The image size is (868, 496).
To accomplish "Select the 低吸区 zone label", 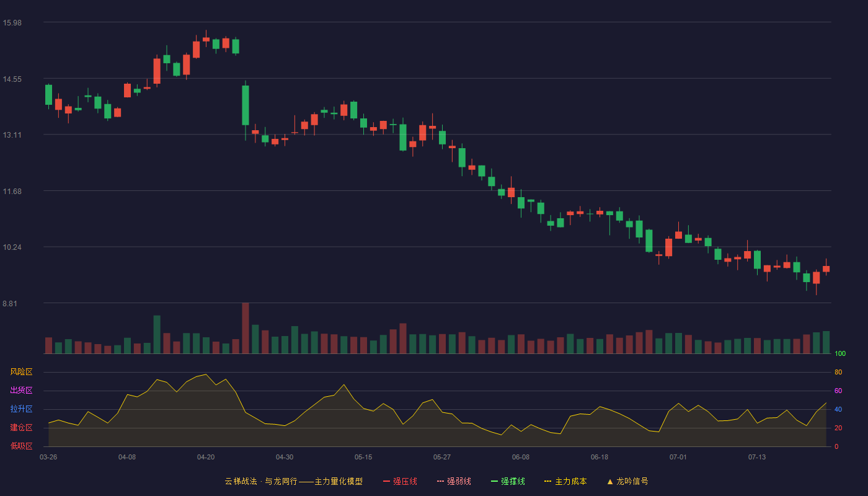I will pos(21,446).
